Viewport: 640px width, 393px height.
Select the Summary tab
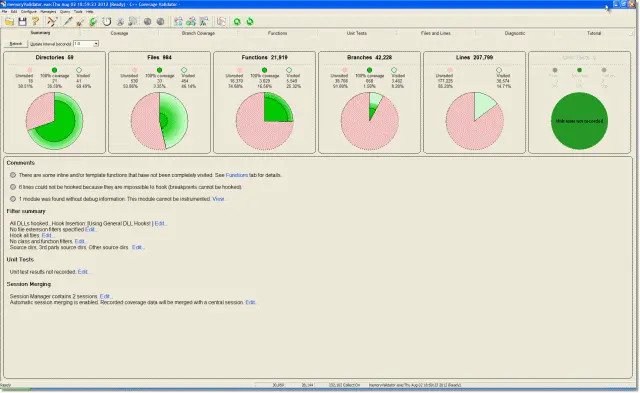pos(40,33)
